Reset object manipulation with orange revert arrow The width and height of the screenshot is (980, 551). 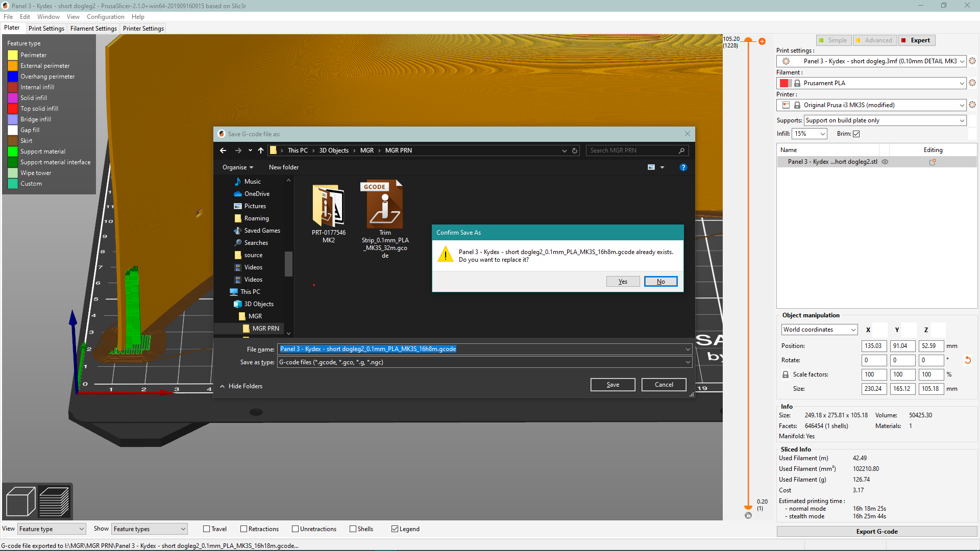pyautogui.click(x=968, y=360)
